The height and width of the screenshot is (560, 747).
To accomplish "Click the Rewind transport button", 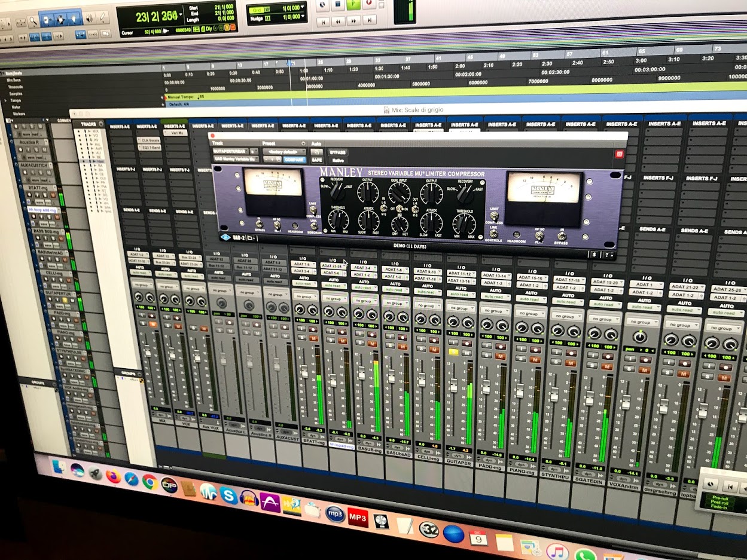I will [x=338, y=22].
